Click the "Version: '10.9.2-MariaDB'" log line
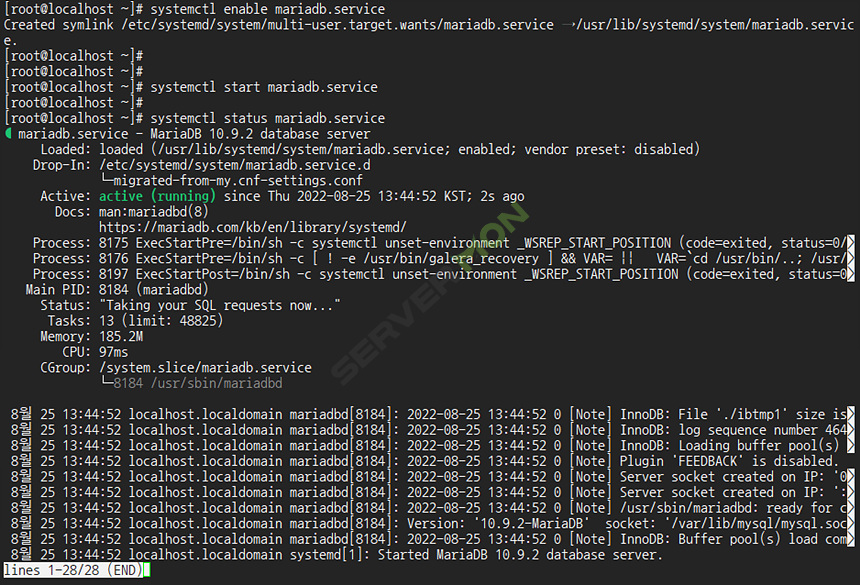The width and height of the screenshot is (860, 585). 432,524
